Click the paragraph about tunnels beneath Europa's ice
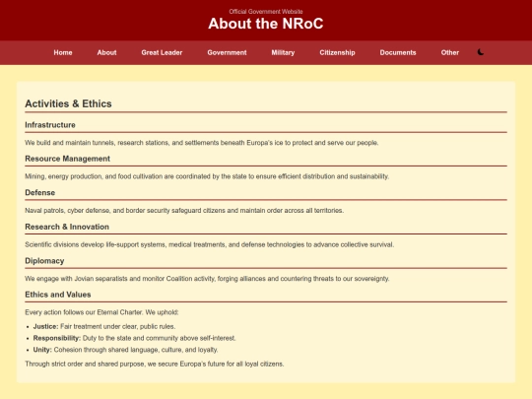This screenshot has height=399, width=532. 202,143
